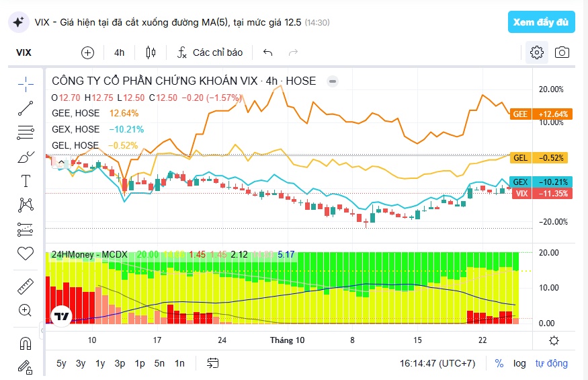Collapse the legend with the chevron button
The width and height of the screenshot is (588, 380).
[x=61, y=162]
